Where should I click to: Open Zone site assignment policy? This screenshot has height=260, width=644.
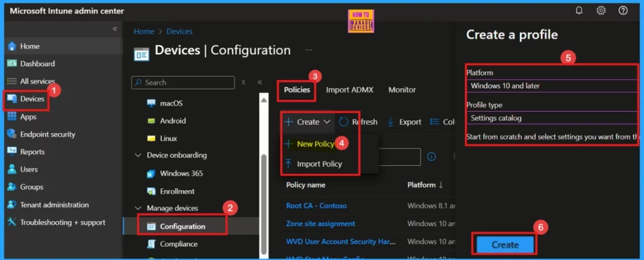click(320, 224)
